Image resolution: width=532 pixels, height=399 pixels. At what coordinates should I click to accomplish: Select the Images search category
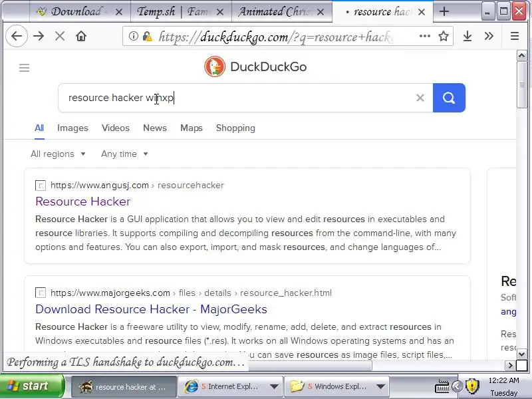pyautogui.click(x=72, y=128)
